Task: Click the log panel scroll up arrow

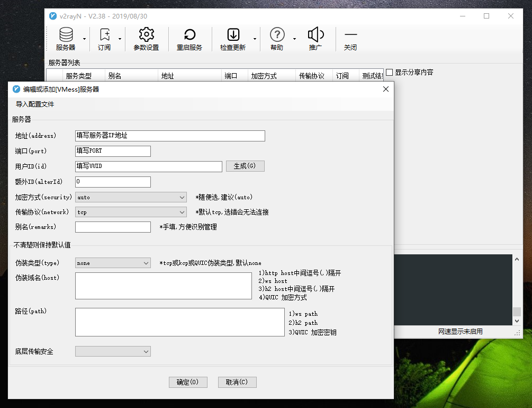Action: 517,259
